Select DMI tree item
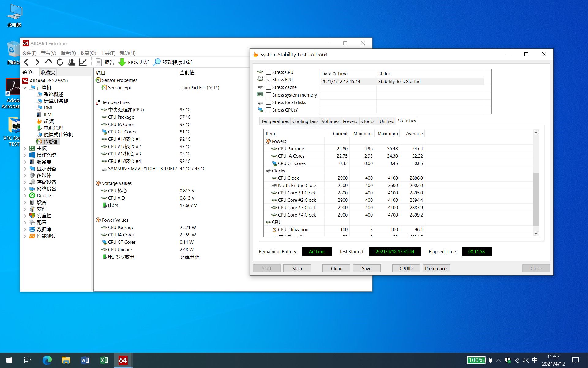Screen dimensions: 588x368 45,108
